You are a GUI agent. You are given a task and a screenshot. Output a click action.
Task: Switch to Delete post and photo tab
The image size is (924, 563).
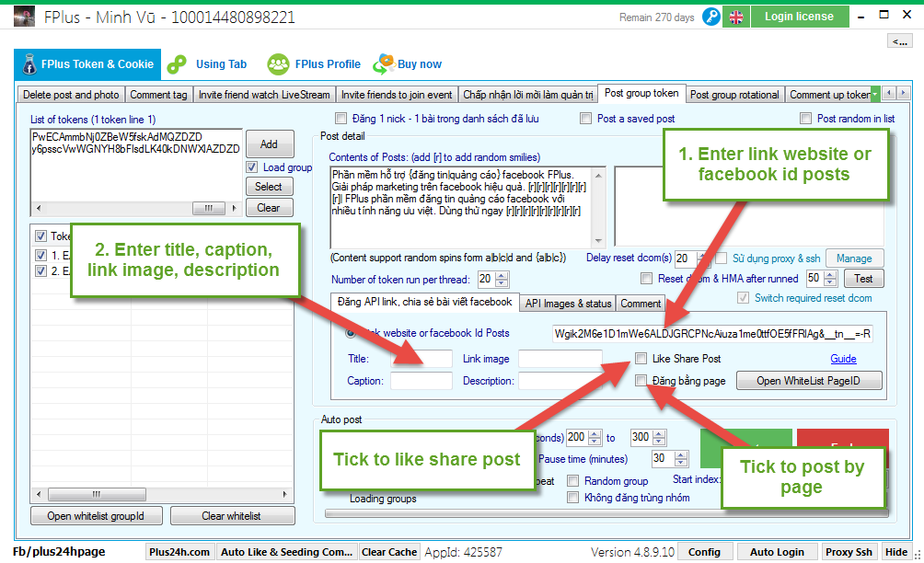click(71, 95)
